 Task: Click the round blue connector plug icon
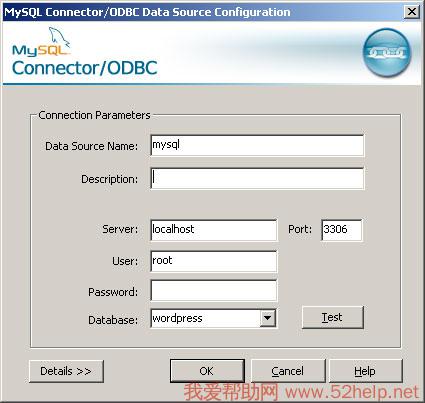[387, 52]
